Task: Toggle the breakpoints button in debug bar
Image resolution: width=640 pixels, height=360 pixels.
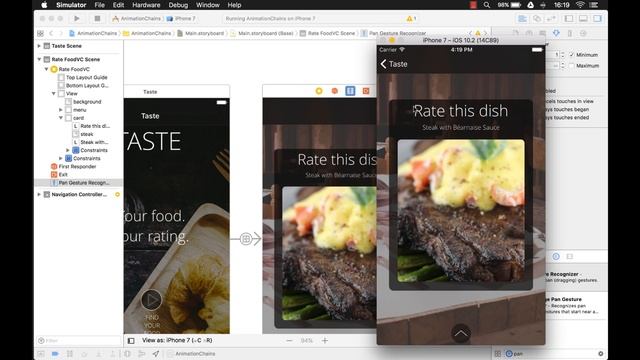Action: click(55, 354)
